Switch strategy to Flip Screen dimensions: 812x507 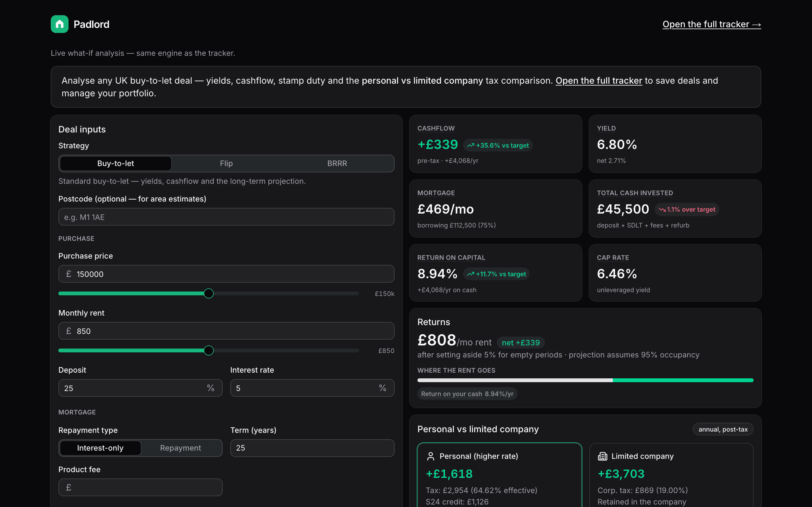(x=226, y=163)
